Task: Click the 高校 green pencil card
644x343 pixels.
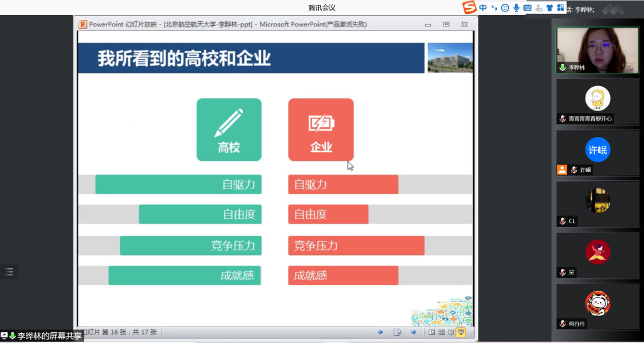Action: [229, 129]
